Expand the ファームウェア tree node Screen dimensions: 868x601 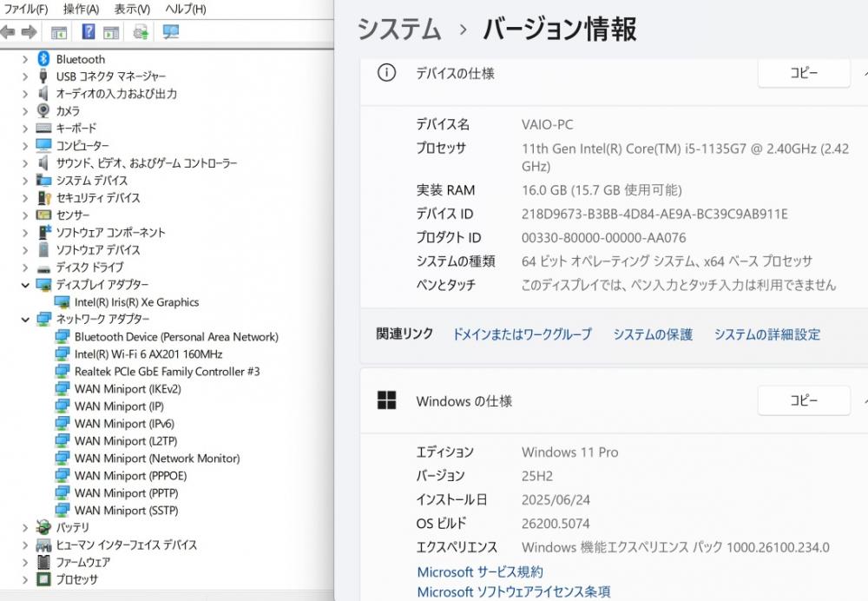pos(25,563)
